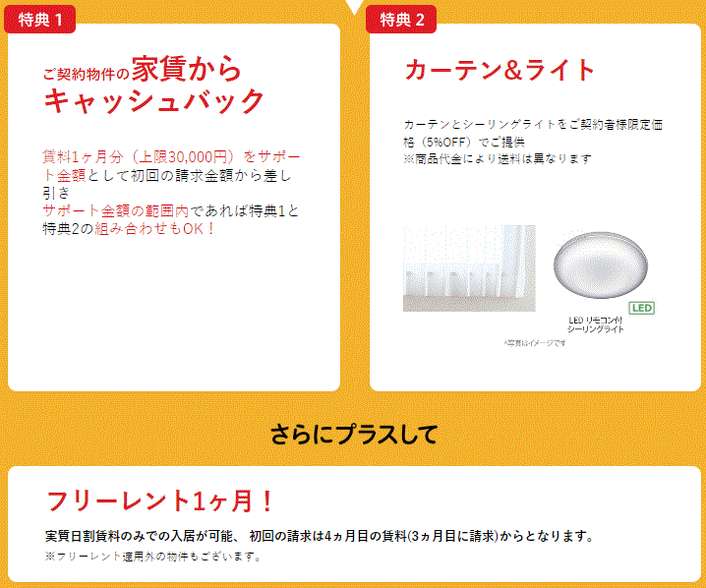Click the 賃料1ヶ月分（上限30,000円） text
The image size is (706, 588).
[x=140, y=156]
